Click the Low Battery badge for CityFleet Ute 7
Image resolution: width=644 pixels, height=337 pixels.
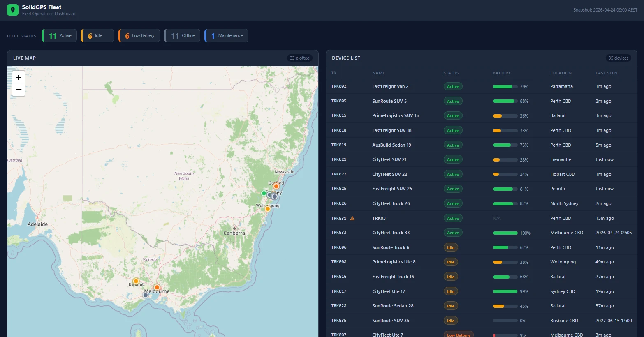[459, 335]
